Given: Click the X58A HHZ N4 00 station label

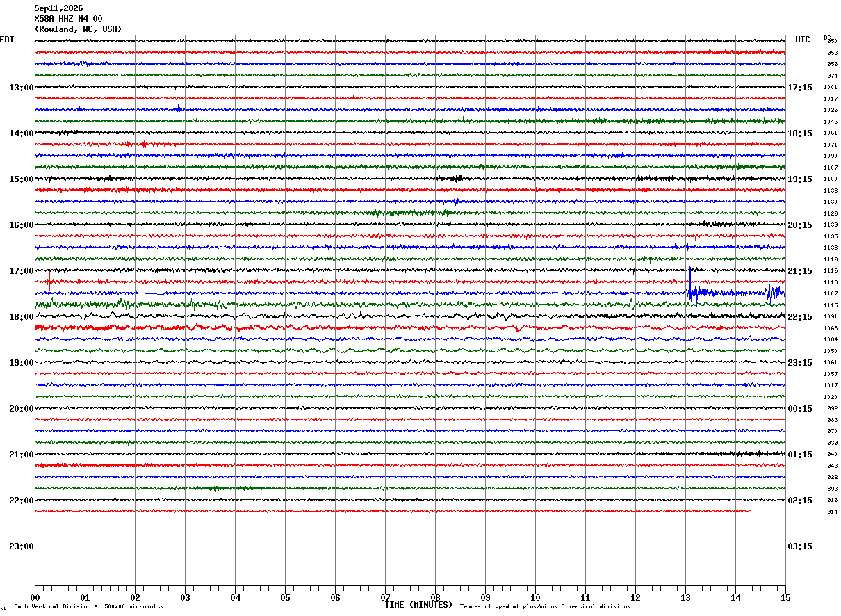Looking at the screenshot, I should click(x=68, y=19).
